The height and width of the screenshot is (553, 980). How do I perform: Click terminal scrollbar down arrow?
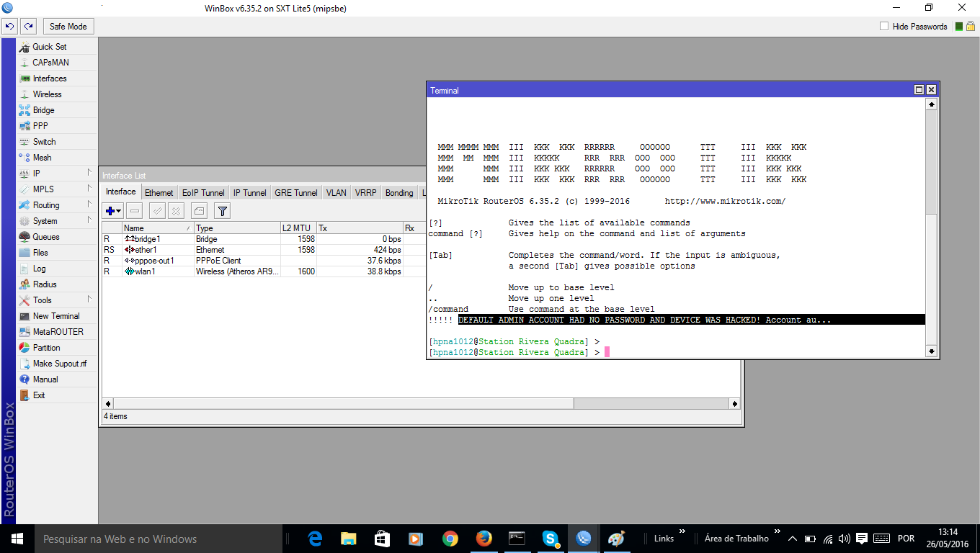[931, 351]
